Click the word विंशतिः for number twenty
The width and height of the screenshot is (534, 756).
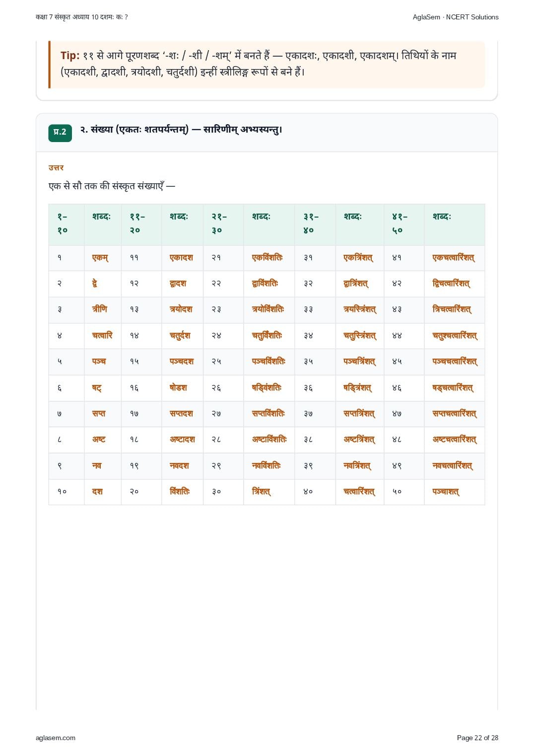coord(180,491)
